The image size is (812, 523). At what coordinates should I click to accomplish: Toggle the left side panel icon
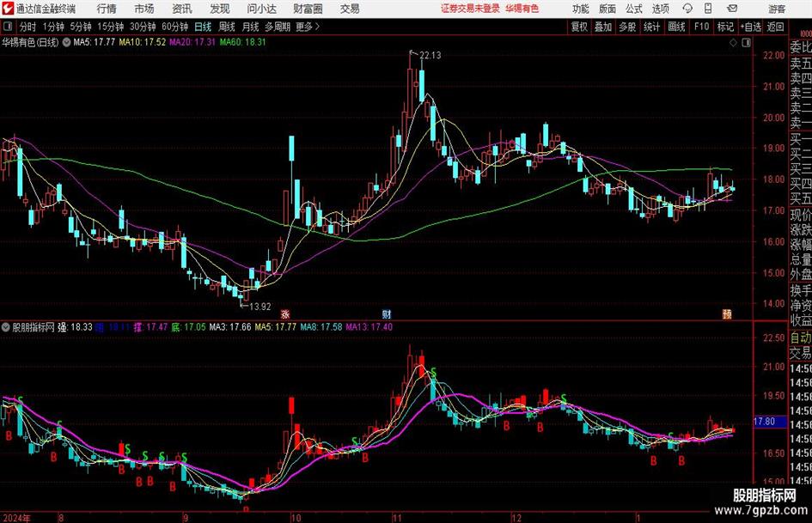pyautogui.click(x=7, y=27)
